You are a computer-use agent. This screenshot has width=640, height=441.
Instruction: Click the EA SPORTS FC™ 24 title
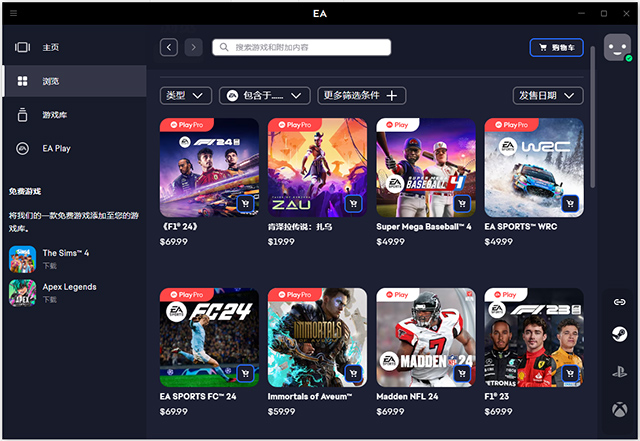pos(198,396)
